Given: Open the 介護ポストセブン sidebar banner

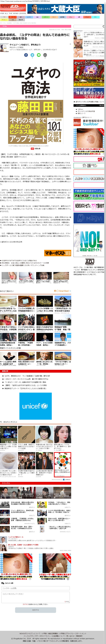Looking at the screenshot, I should tap(89, 166).
